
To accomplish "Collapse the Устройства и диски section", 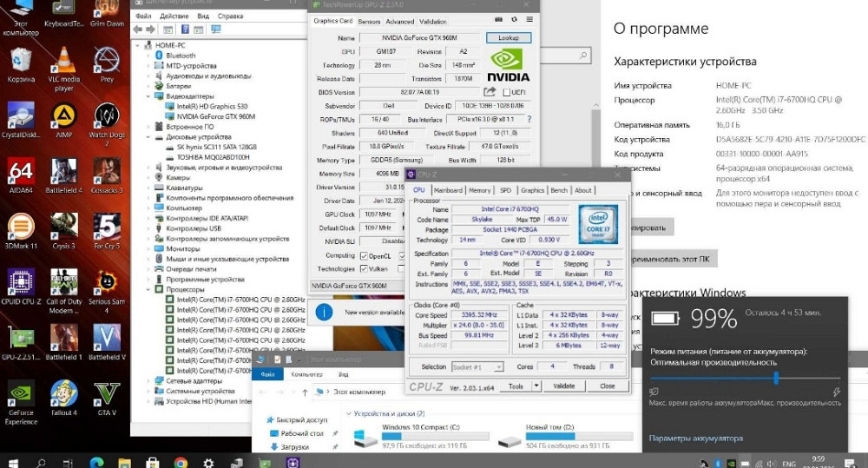I will (x=349, y=413).
